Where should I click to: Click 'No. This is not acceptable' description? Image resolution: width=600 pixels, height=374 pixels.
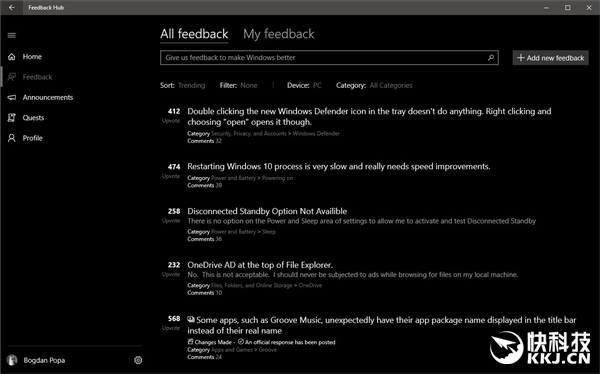coord(353,274)
